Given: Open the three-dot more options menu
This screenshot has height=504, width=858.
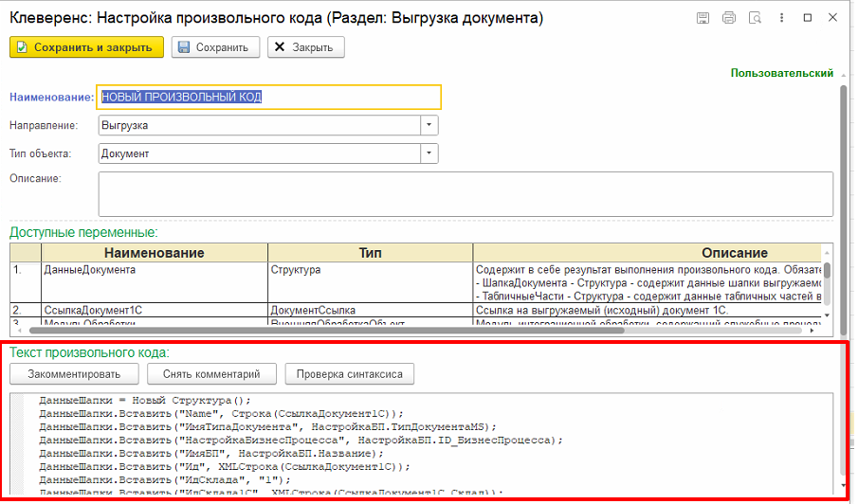Looking at the screenshot, I should (781, 18).
